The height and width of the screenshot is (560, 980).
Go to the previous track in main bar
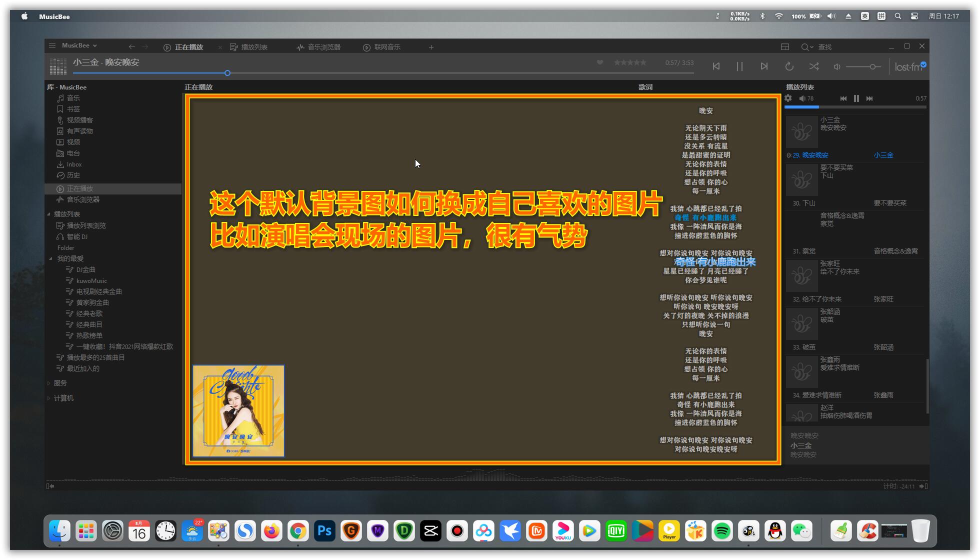(x=716, y=66)
